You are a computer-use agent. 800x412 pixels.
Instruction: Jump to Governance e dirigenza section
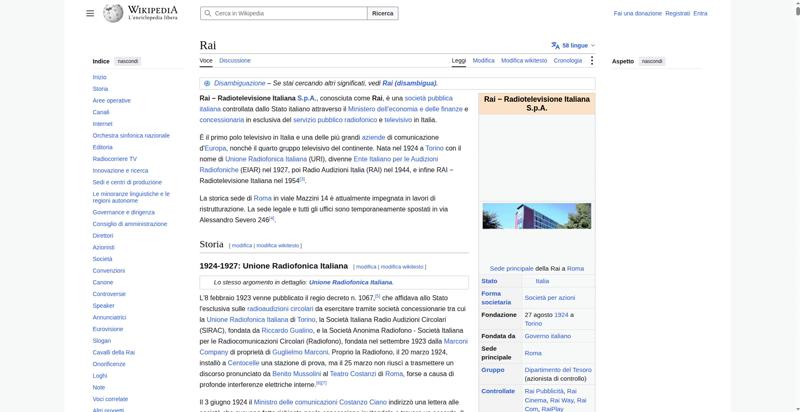(123, 212)
